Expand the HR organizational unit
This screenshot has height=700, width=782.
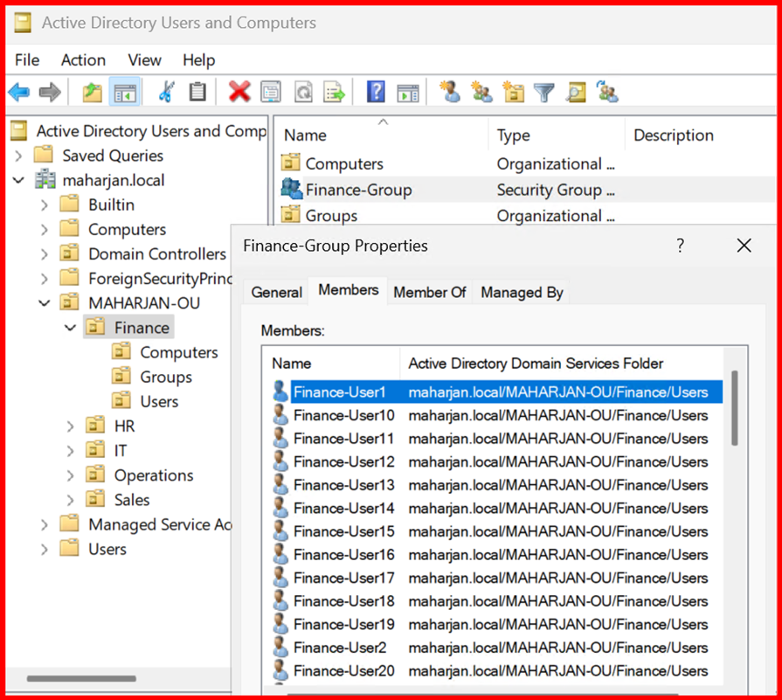[x=71, y=426]
